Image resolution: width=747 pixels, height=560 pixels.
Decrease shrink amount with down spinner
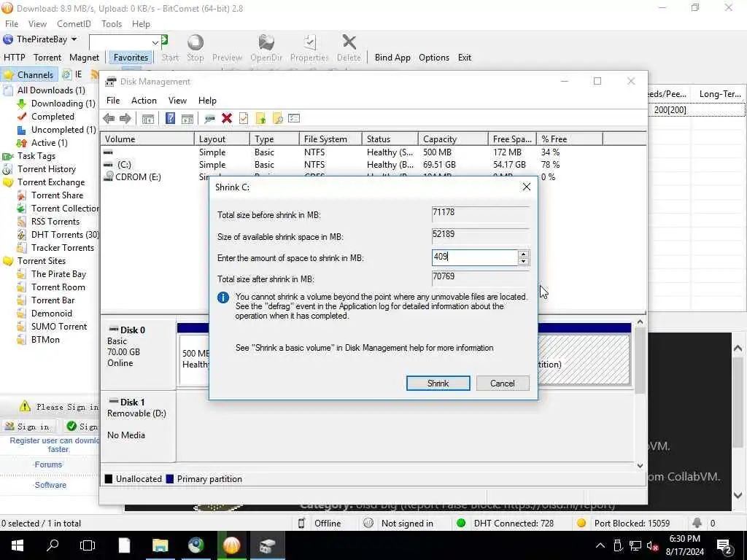click(523, 261)
